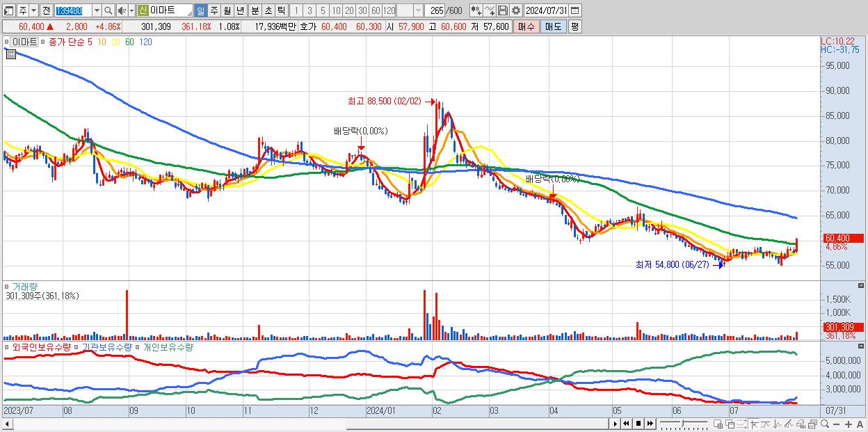868x432 pixels.
Task: Expand the stock code history dropdown
Action: click(x=97, y=10)
